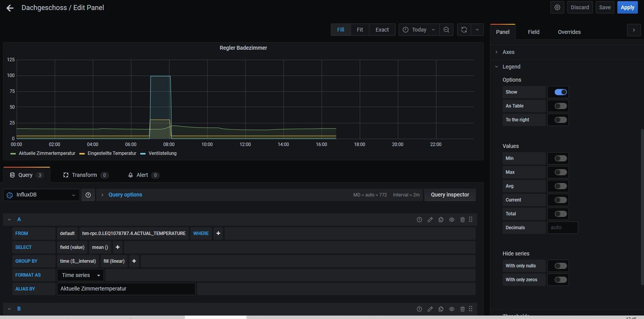This screenshot has height=319, width=644.
Task: Open dashboard settings gear icon
Action: (557, 7)
